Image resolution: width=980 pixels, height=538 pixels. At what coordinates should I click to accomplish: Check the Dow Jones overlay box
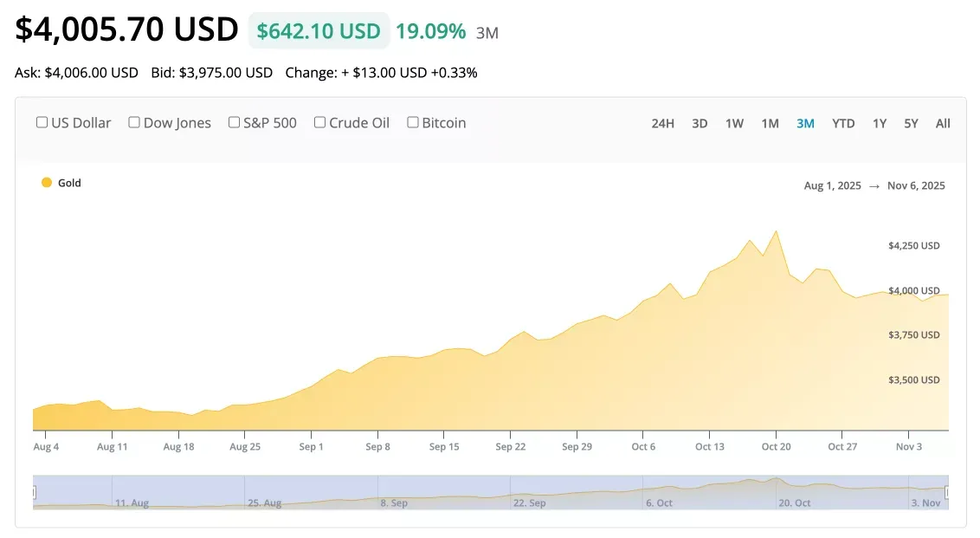[x=134, y=122]
